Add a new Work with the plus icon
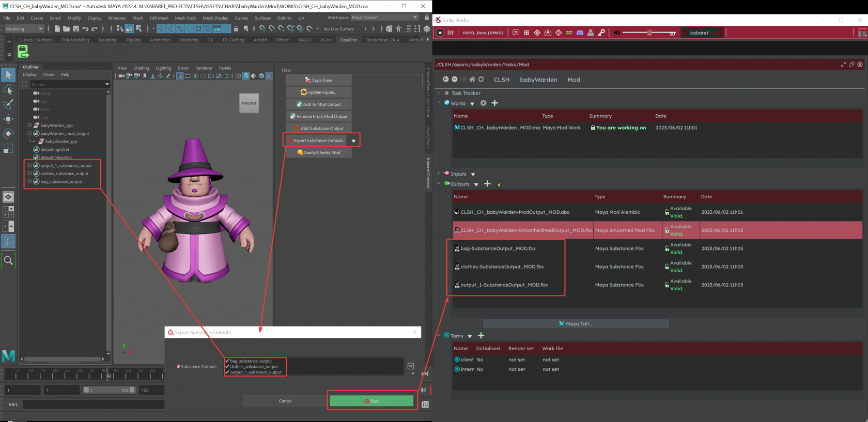 [x=494, y=103]
